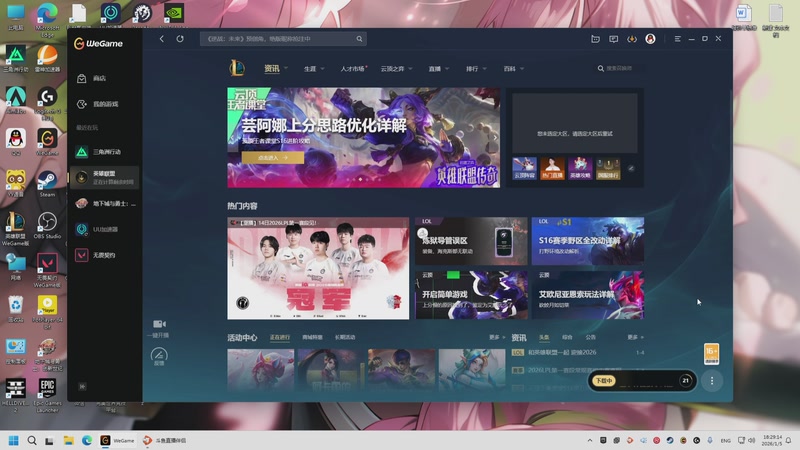Expand the 资讯 dropdown arrow
This screenshot has height=450, width=800.
pyautogui.click(x=286, y=68)
